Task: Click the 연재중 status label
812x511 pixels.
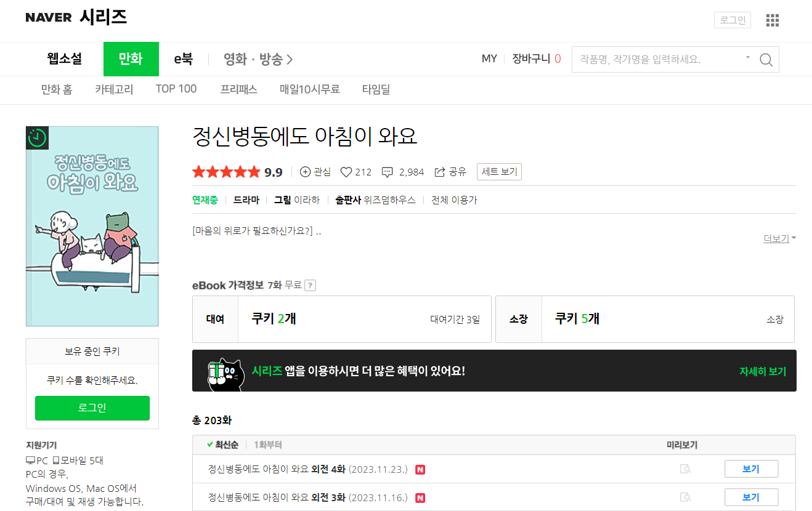Action: click(205, 200)
